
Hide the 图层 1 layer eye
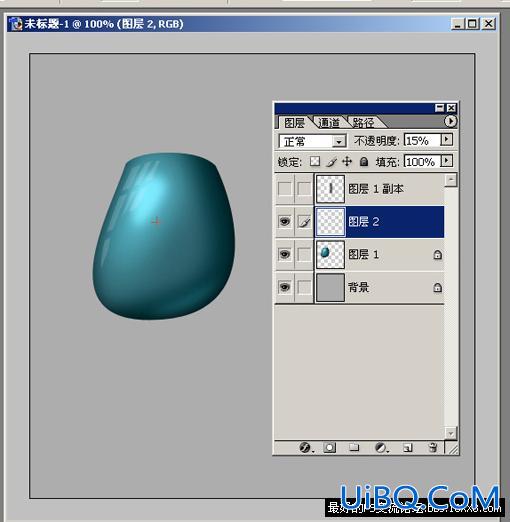284,254
